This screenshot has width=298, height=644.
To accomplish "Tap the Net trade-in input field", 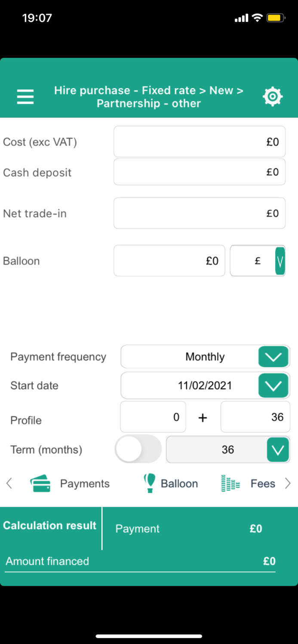I will click(199, 213).
